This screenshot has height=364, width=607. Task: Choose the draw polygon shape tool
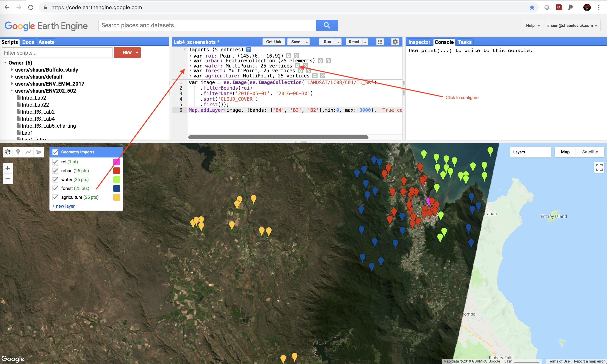[39, 152]
